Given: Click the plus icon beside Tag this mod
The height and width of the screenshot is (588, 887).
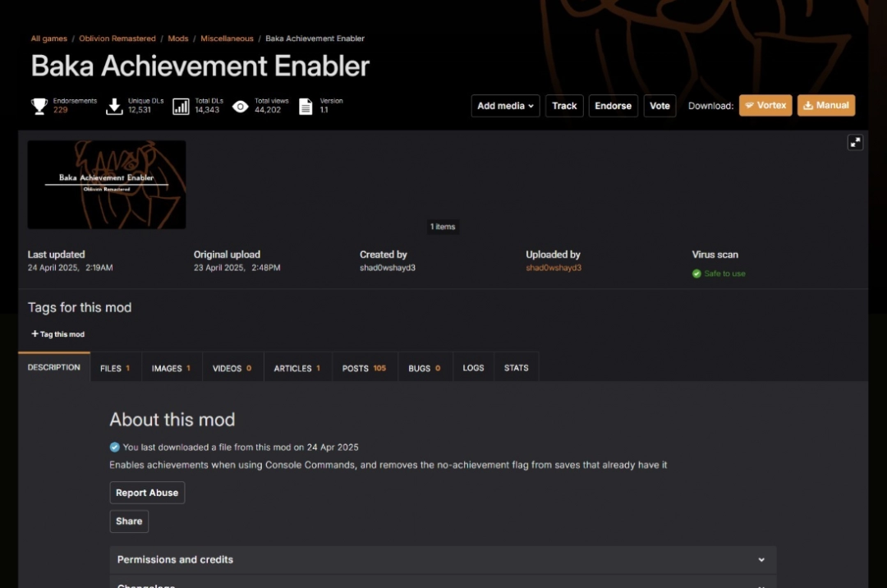Looking at the screenshot, I should click(x=34, y=333).
